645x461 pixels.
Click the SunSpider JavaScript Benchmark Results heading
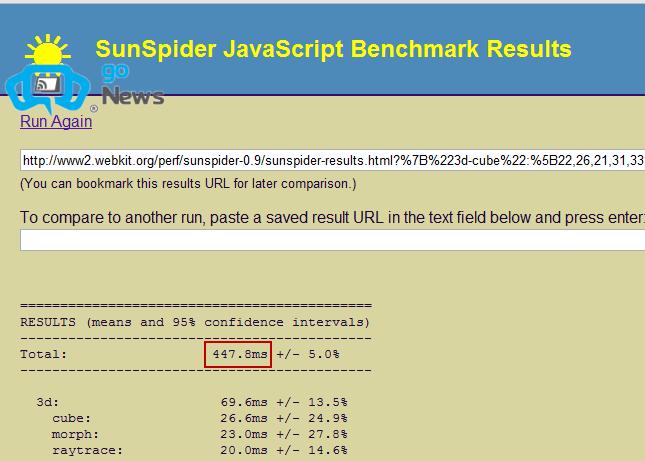(333, 49)
